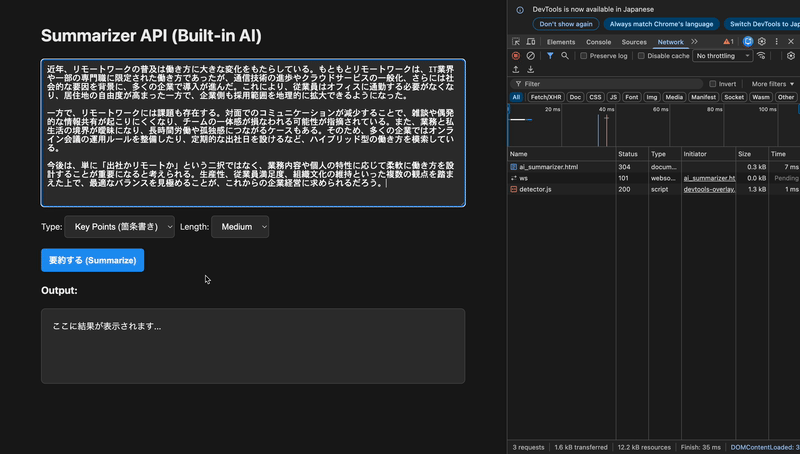Open the Length Medium dropdown
800x454 pixels.
(240, 227)
